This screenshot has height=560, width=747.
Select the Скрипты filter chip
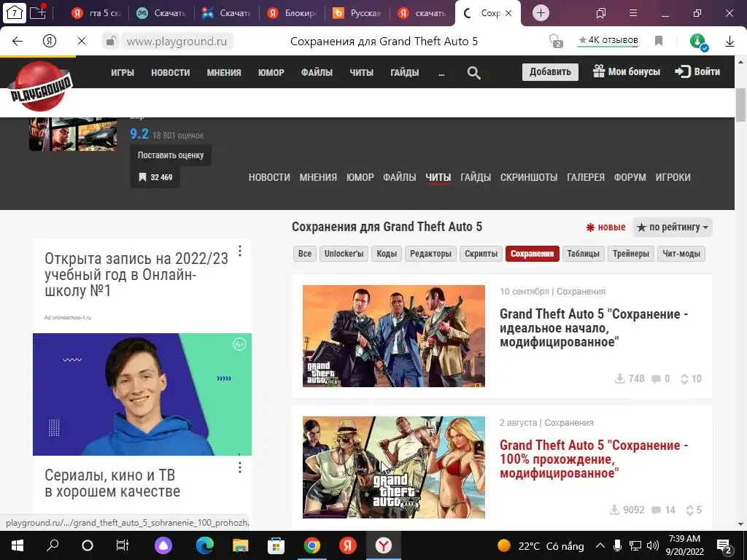tap(481, 254)
